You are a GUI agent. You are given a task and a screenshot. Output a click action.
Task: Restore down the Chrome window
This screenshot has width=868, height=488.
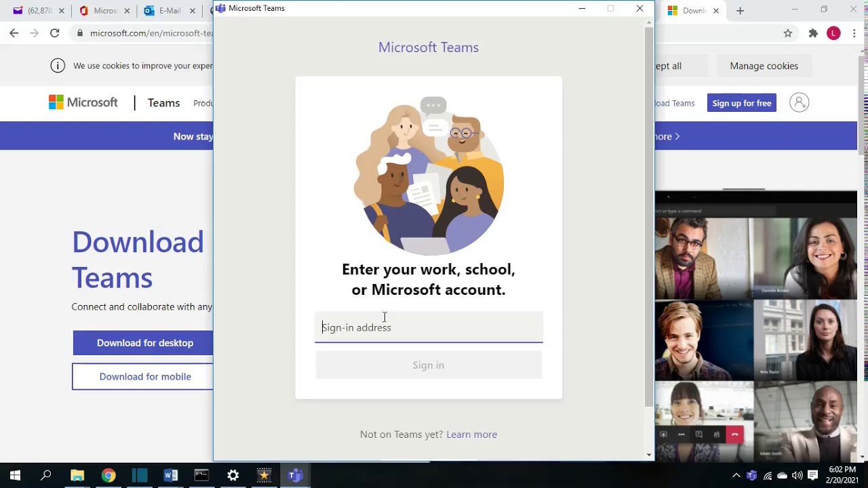[824, 9]
